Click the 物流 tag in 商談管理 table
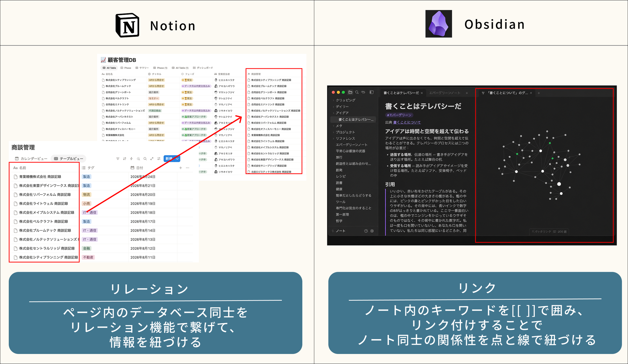 [x=86, y=195]
